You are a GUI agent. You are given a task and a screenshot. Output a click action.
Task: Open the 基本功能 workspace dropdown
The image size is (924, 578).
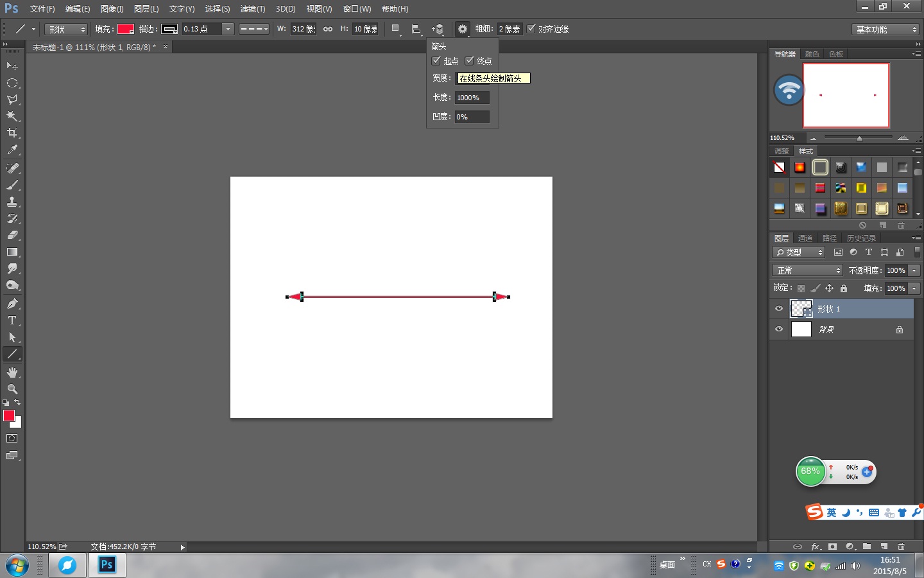pos(887,30)
